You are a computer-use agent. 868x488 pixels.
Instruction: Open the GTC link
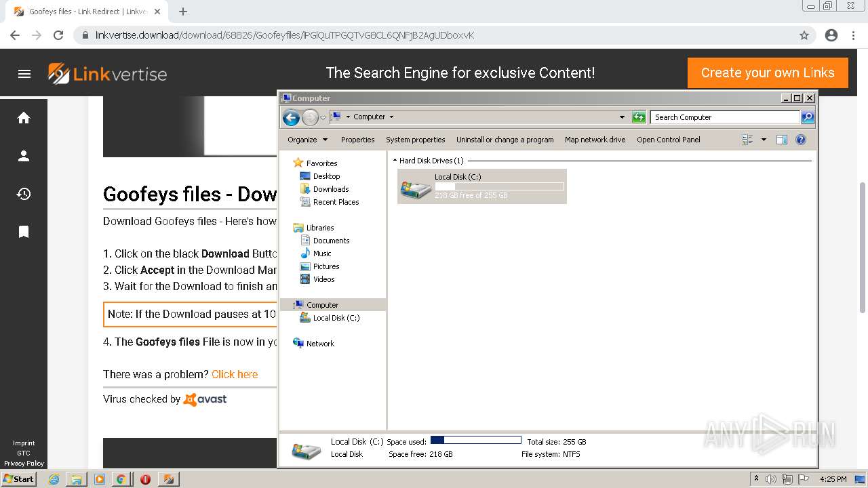click(24, 453)
